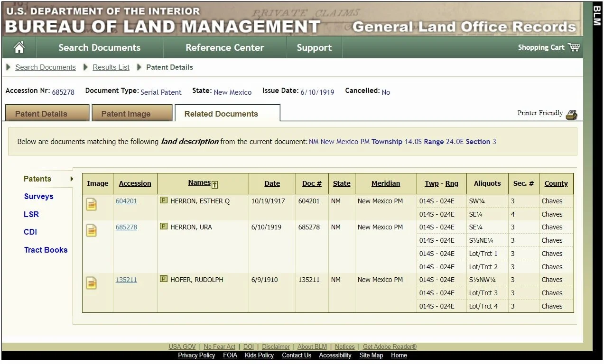Follow the Results List breadcrumb link
Screen dimensions: 604x364
pyautogui.click(x=111, y=67)
